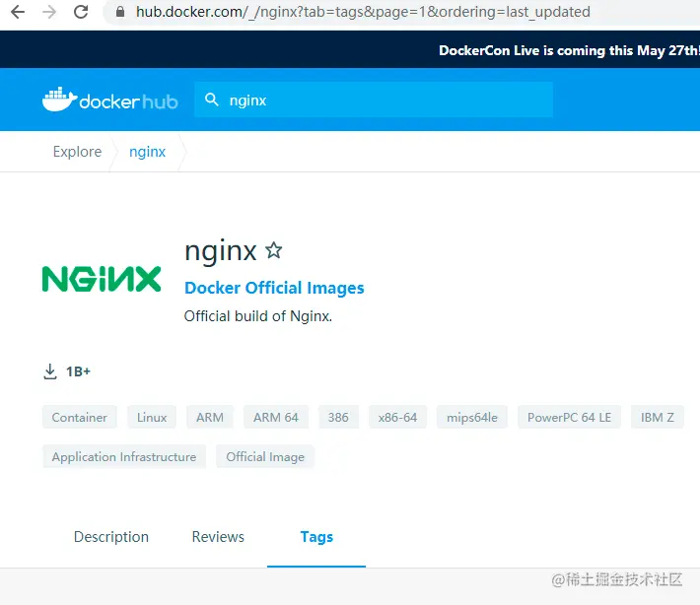Click the browser back arrow

[18, 12]
